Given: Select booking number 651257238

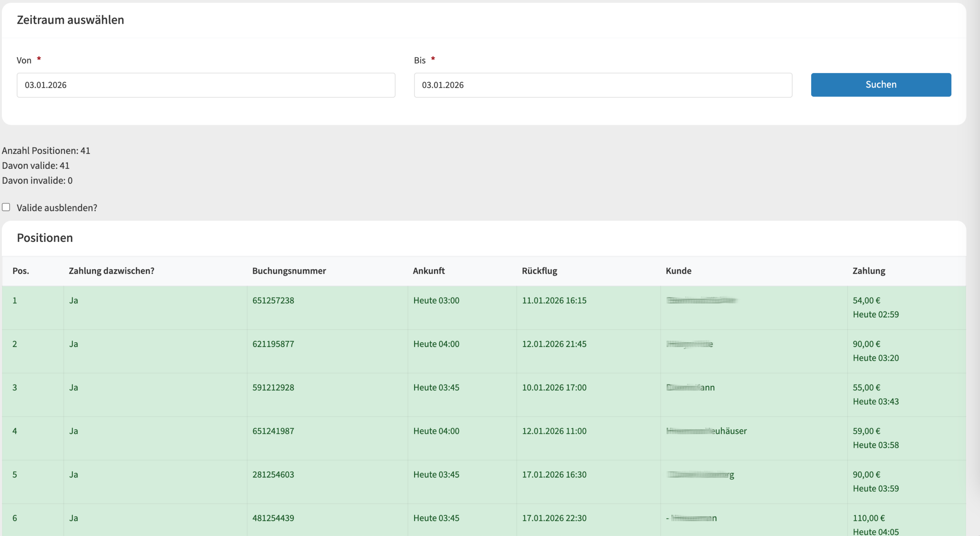Looking at the screenshot, I should (x=273, y=301).
